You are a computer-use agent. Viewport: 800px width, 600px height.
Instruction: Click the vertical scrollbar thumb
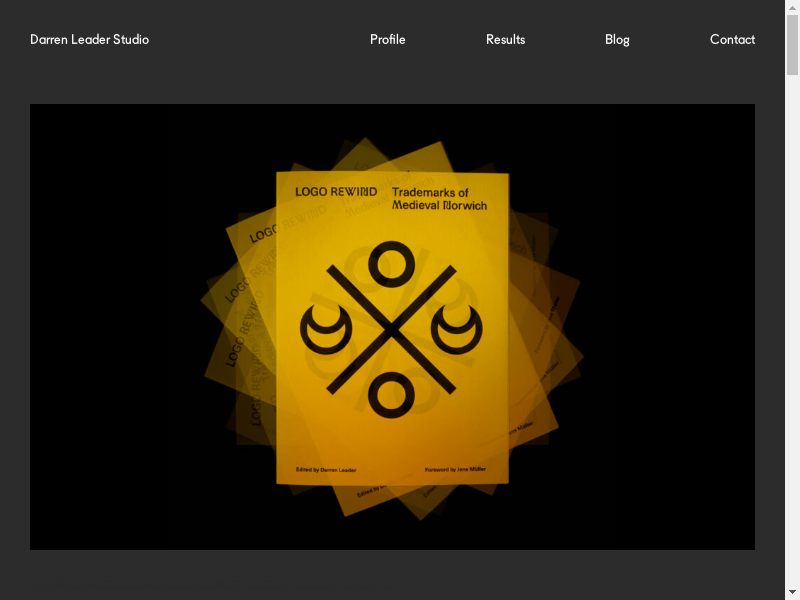[x=792, y=45]
